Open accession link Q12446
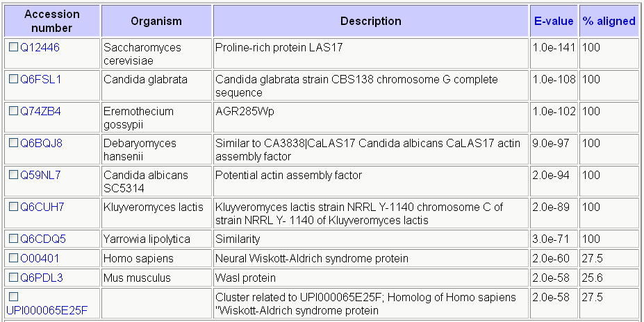The height and width of the screenshot is (322, 644). pyautogui.click(x=40, y=48)
